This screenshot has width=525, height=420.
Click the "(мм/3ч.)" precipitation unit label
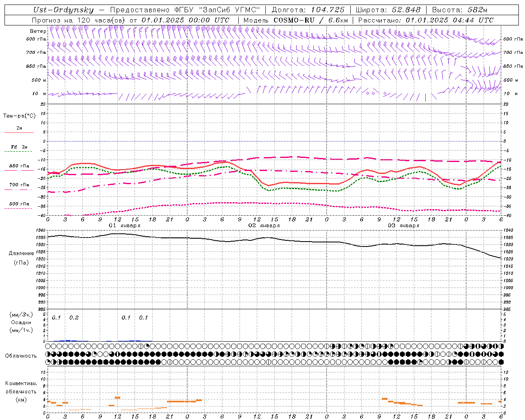21,315
